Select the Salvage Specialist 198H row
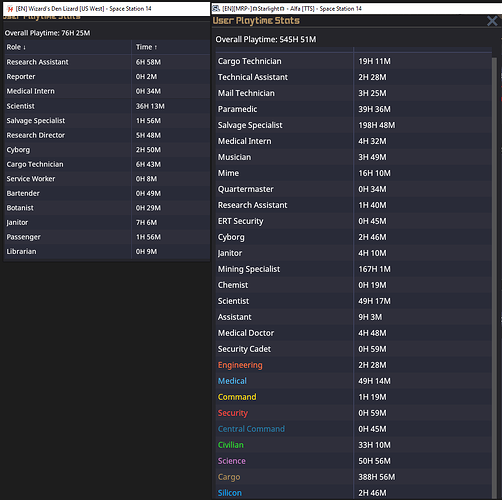502x500 pixels. tap(353, 125)
